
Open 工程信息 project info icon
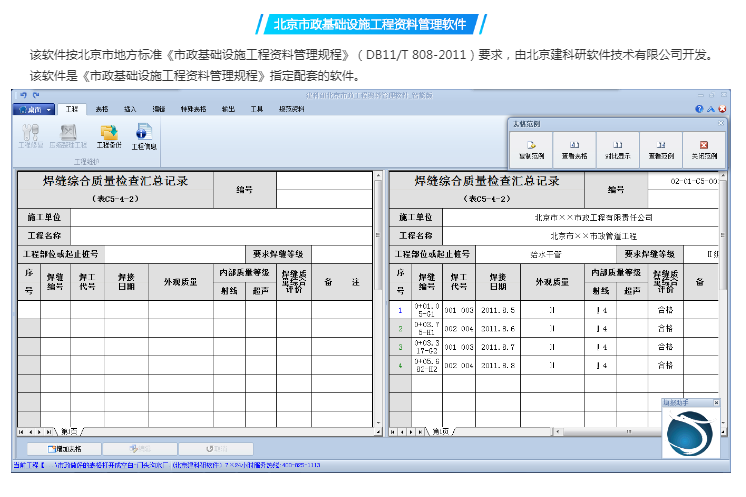pos(144,136)
